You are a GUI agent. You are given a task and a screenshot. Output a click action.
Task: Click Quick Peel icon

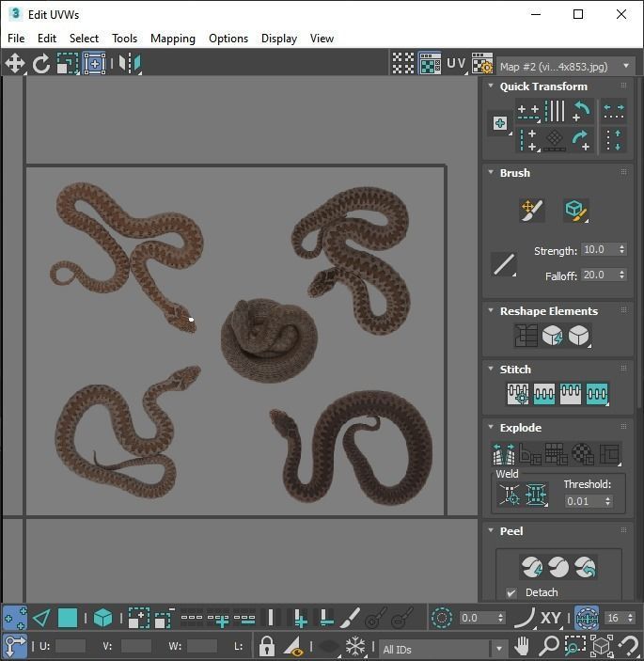point(532,567)
